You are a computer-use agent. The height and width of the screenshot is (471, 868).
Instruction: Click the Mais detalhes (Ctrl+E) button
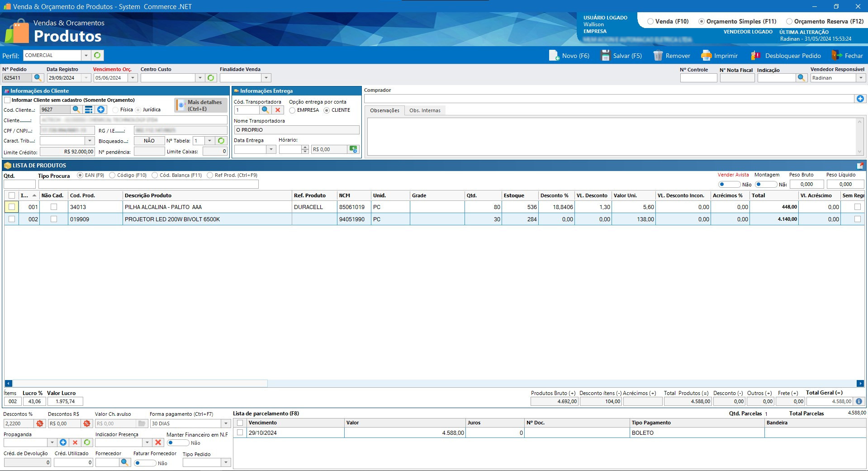201,105
